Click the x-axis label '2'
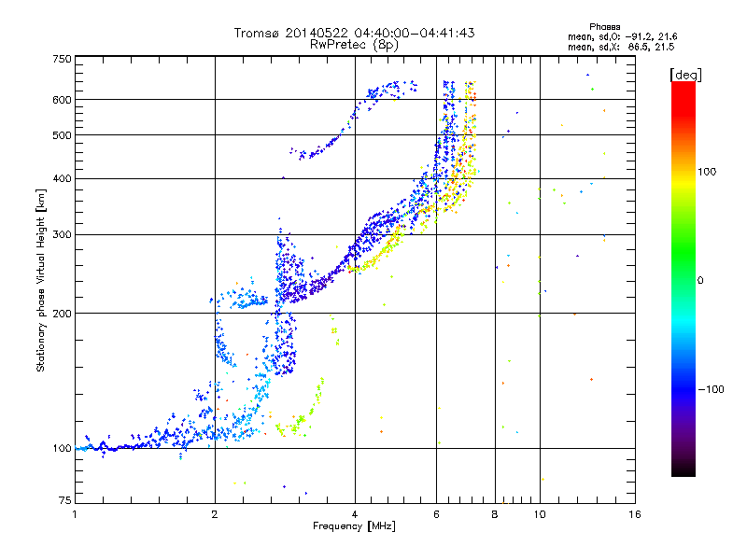This screenshot has width=747, height=560. click(x=215, y=514)
